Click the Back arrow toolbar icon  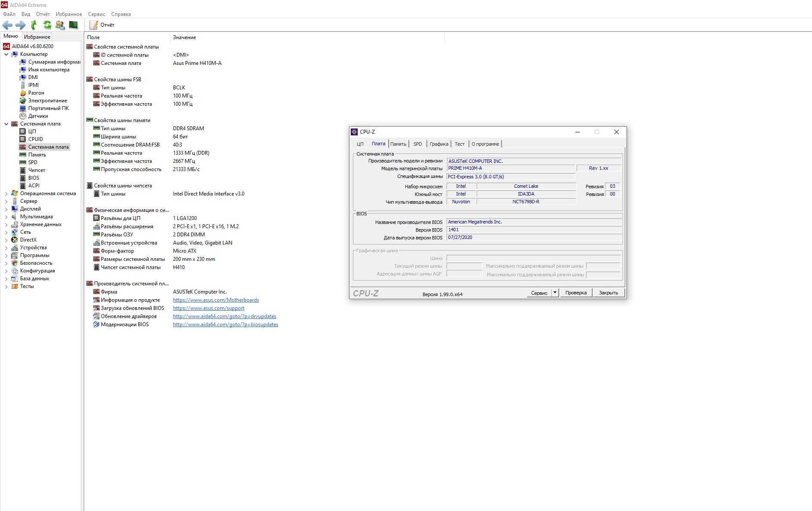[x=7, y=25]
